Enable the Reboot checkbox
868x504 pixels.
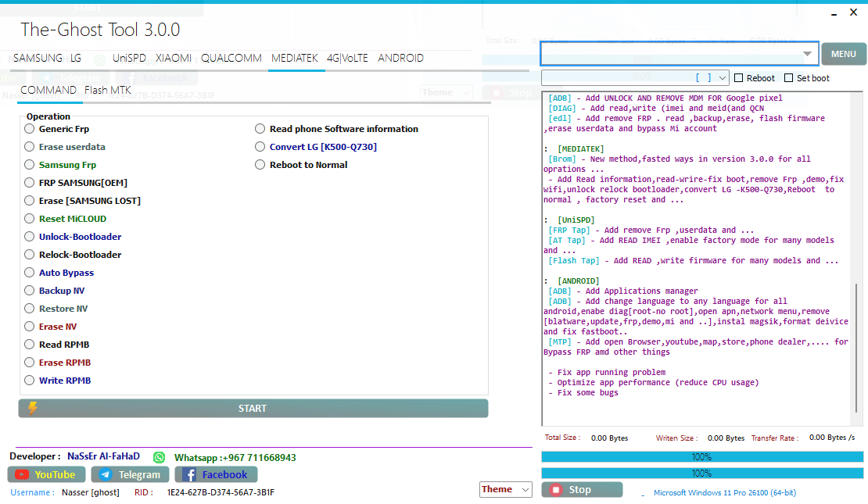tap(739, 78)
